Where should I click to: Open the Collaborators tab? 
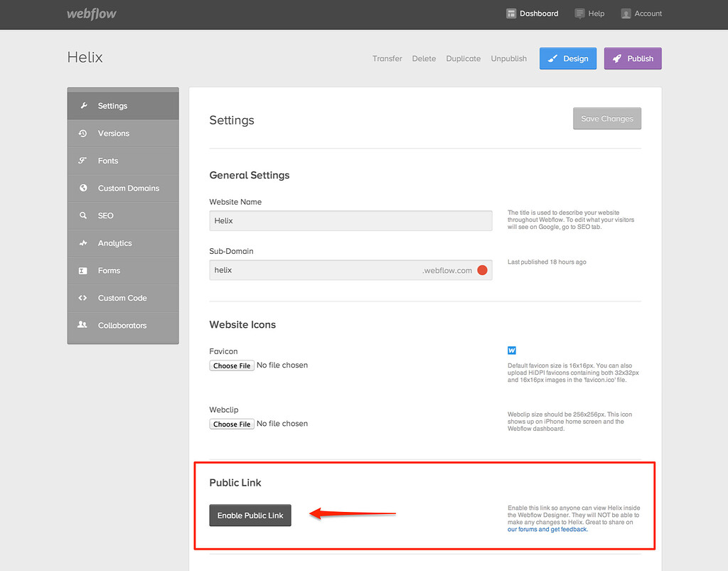point(123,326)
